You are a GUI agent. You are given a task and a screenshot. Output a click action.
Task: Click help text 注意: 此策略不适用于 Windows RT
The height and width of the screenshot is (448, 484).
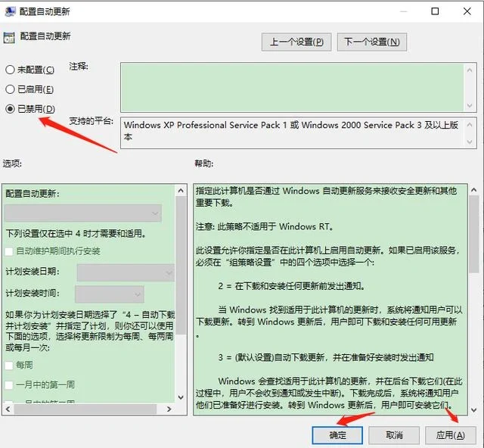[x=265, y=227]
